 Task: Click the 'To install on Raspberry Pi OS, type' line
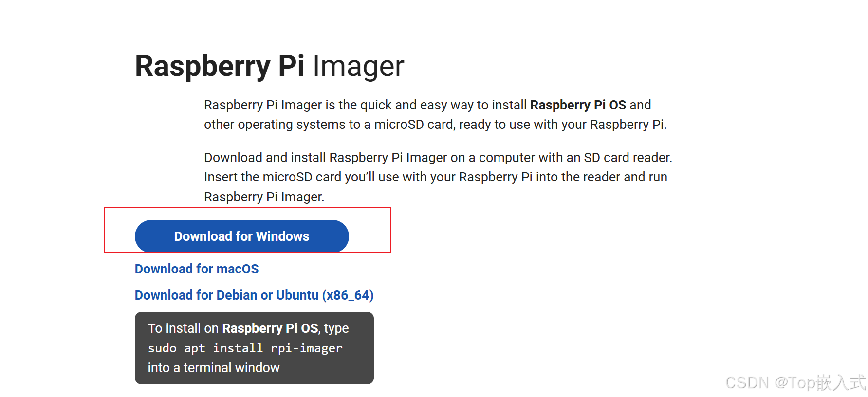[x=248, y=328]
